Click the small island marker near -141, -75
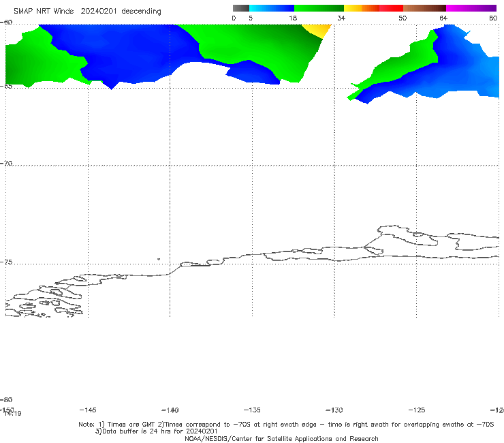Screen dimensions: 504x443 (159, 259)
